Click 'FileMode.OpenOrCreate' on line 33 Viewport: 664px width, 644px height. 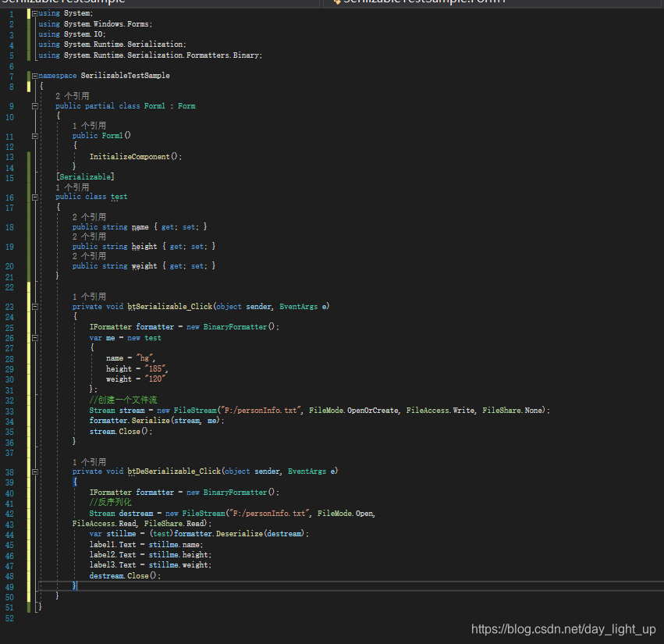pos(353,411)
